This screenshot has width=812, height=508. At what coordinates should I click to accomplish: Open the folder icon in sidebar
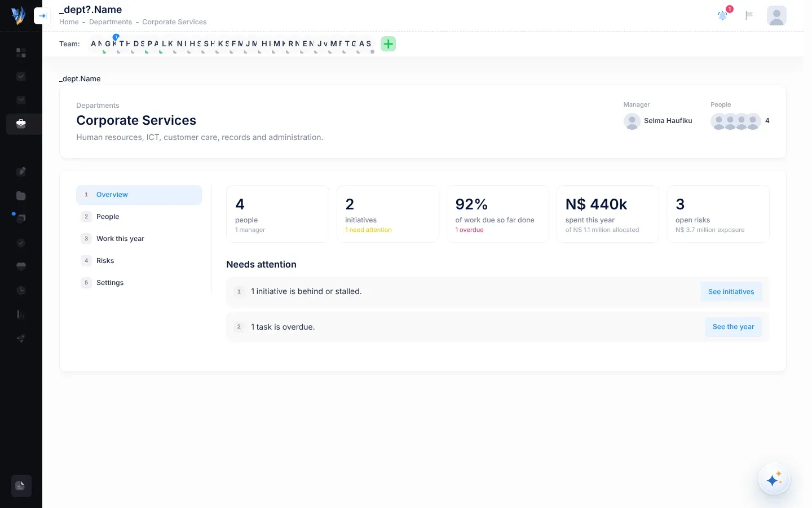(x=21, y=195)
